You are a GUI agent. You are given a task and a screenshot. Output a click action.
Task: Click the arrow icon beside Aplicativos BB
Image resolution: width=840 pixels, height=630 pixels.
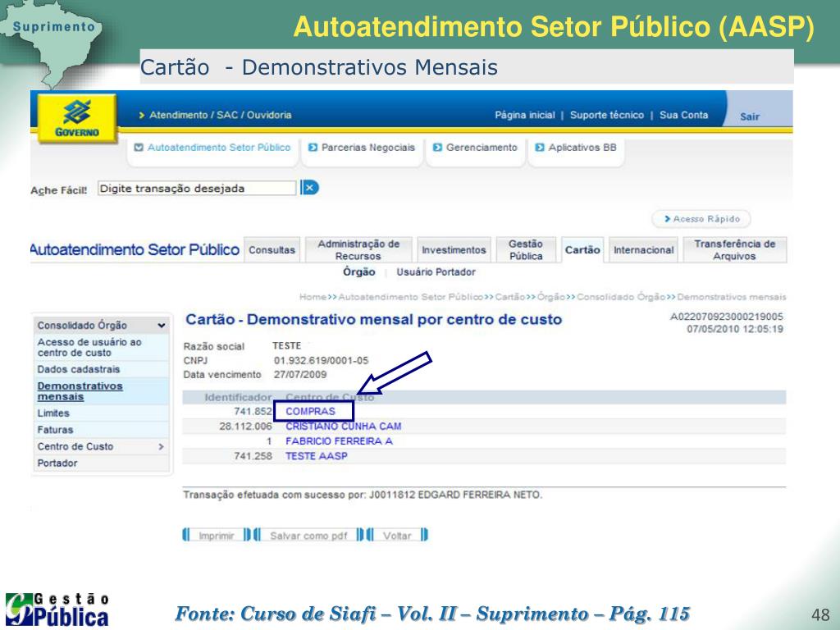[540, 148]
